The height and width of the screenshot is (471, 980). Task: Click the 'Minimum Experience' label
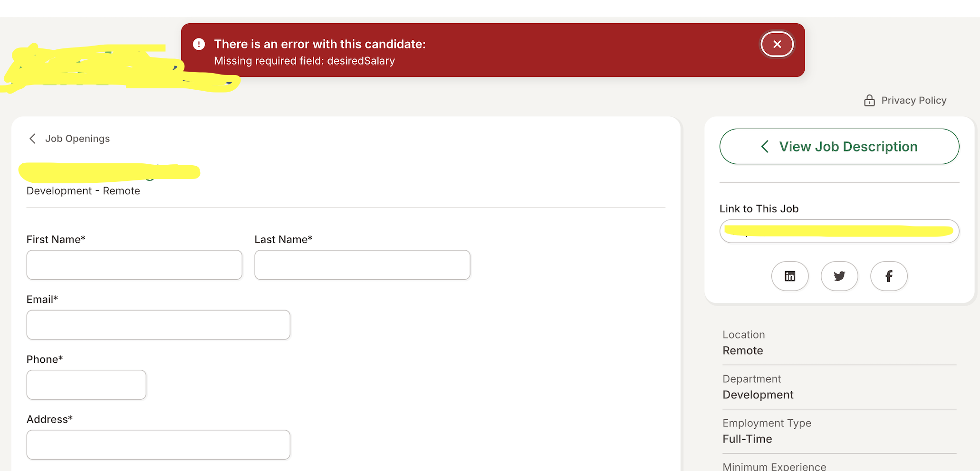774,466
